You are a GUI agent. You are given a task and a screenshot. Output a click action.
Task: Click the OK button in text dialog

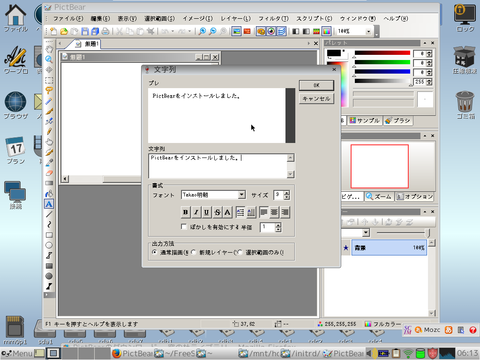(x=316, y=85)
